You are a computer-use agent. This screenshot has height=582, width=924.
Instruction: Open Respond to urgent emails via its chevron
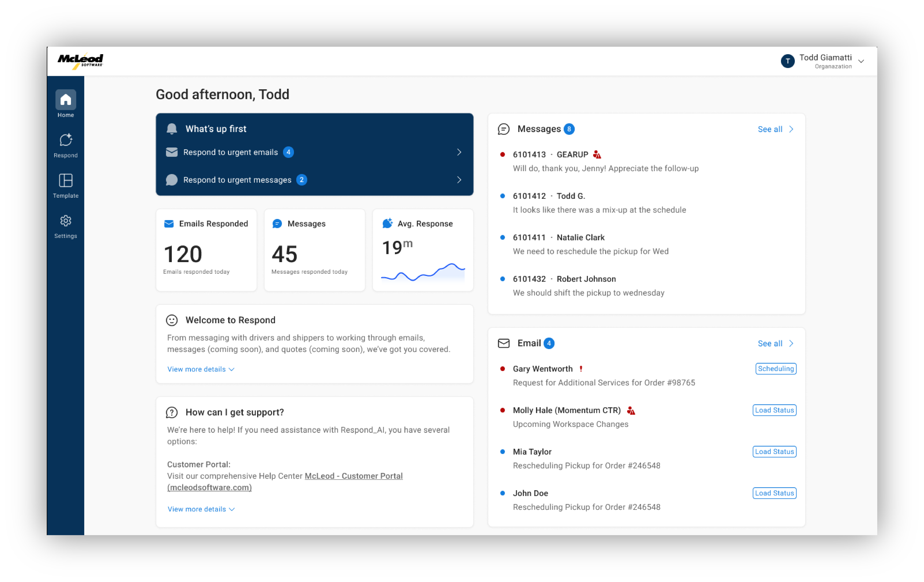[x=459, y=152]
